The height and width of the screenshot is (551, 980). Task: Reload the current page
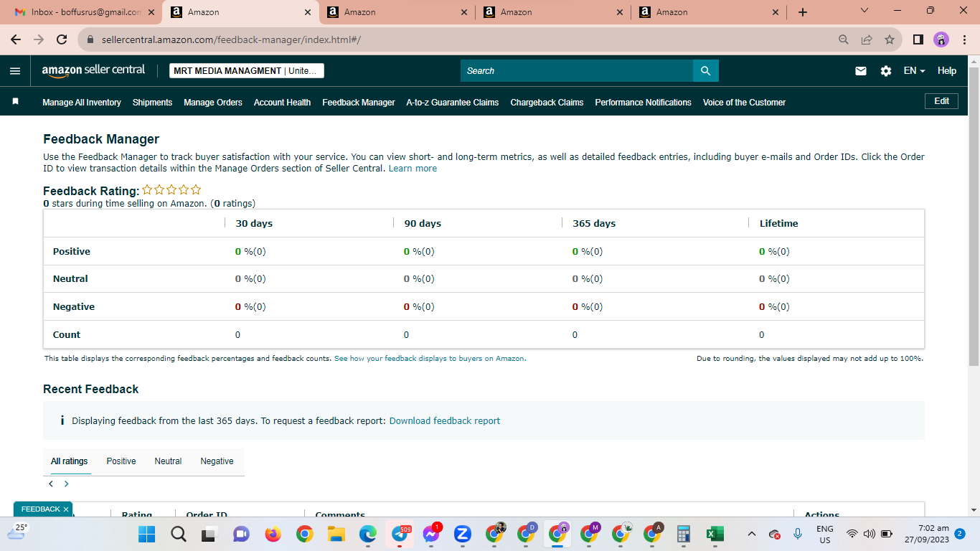click(x=62, y=39)
